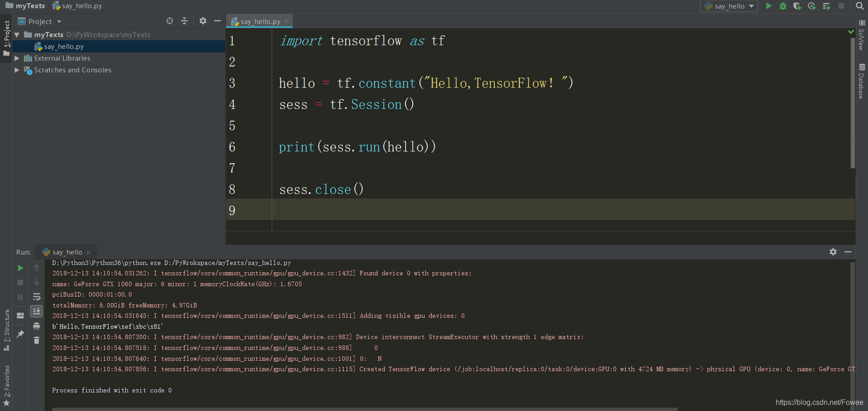Run say_hello with coverage
The width and height of the screenshot is (868, 411).
click(x=797, y=6)
